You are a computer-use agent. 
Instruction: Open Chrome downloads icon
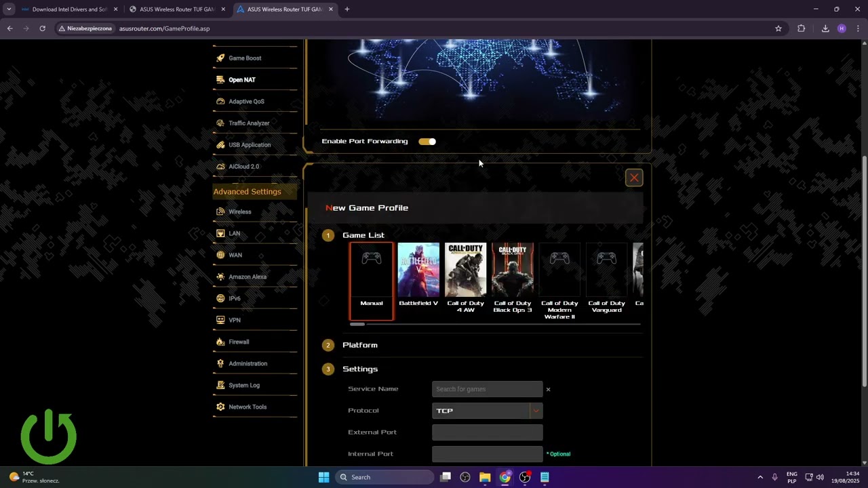825,28
